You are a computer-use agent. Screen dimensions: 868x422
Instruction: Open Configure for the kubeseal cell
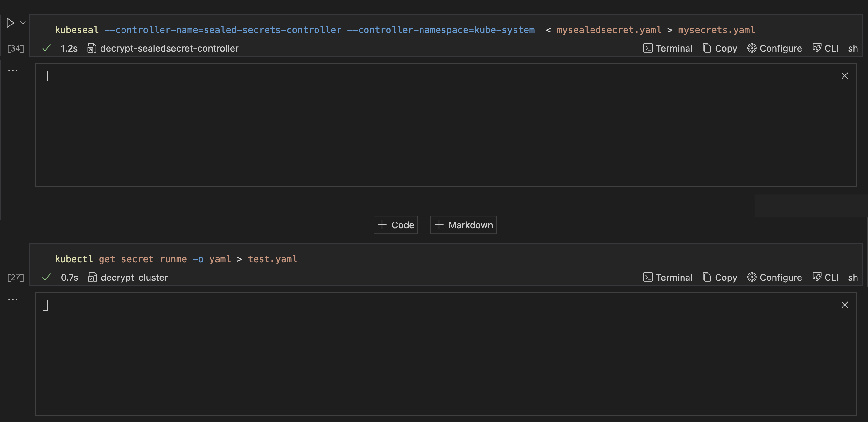[774, 48]
